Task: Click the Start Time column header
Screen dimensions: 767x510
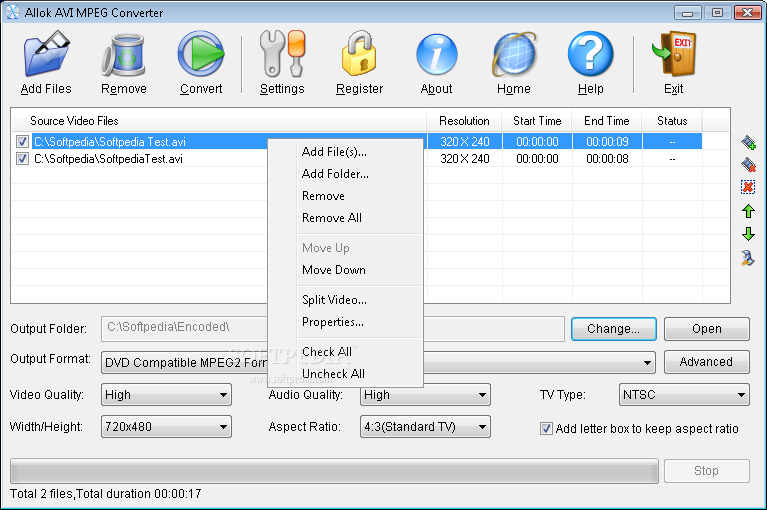Action: click(x=537, y=121)
